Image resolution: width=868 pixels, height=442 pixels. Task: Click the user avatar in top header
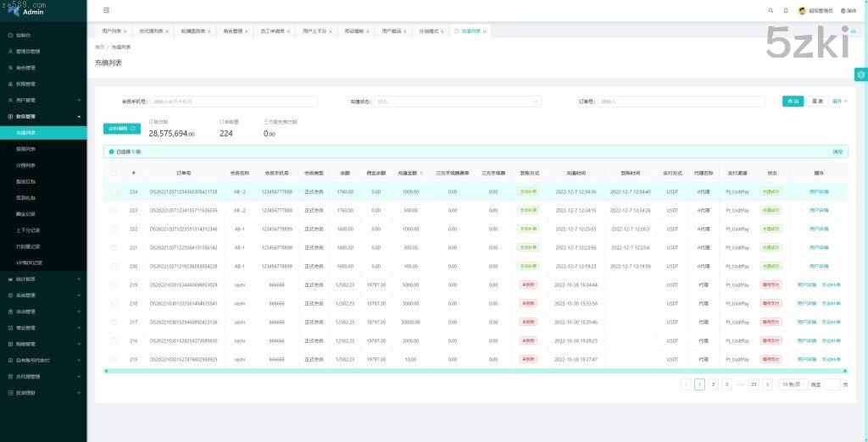(802, 10)
